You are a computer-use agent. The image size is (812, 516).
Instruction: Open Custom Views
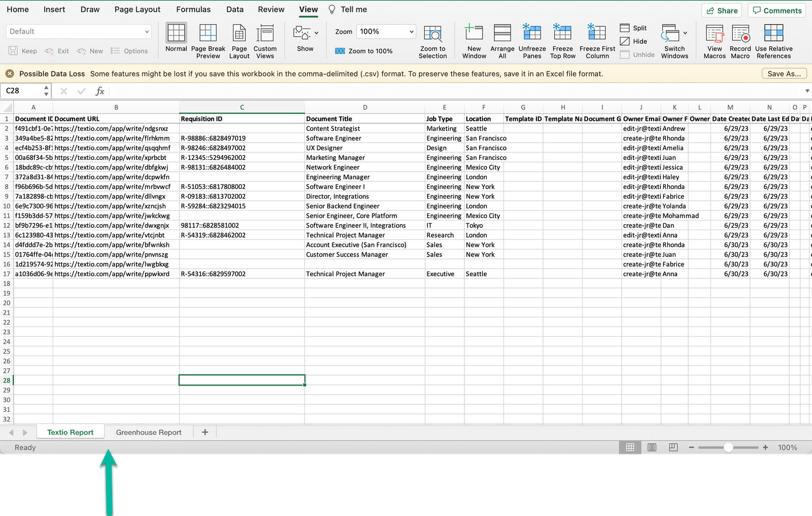click(x=265, y=41)
